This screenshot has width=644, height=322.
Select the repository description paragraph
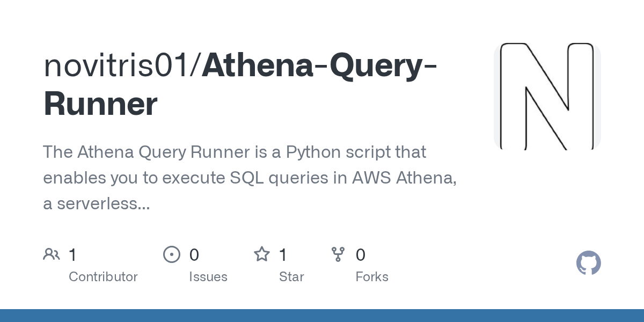pyautogui.click(x=250, y=178)
